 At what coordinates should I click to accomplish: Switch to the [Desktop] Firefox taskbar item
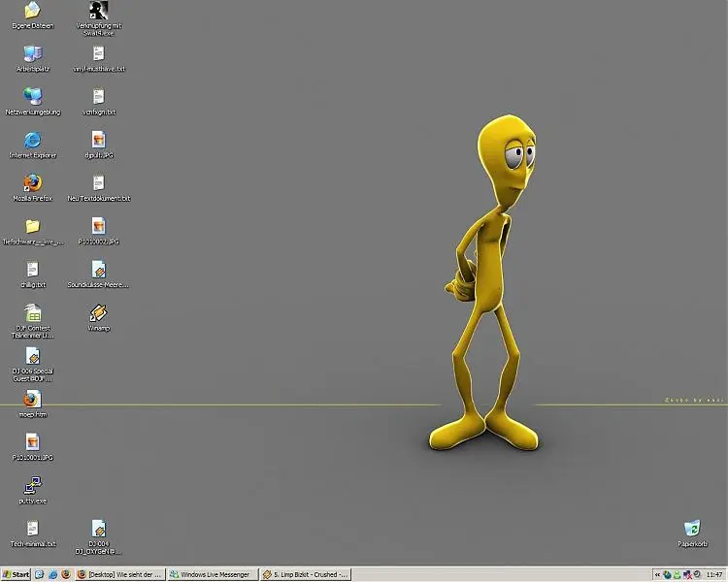pos(119,574)
